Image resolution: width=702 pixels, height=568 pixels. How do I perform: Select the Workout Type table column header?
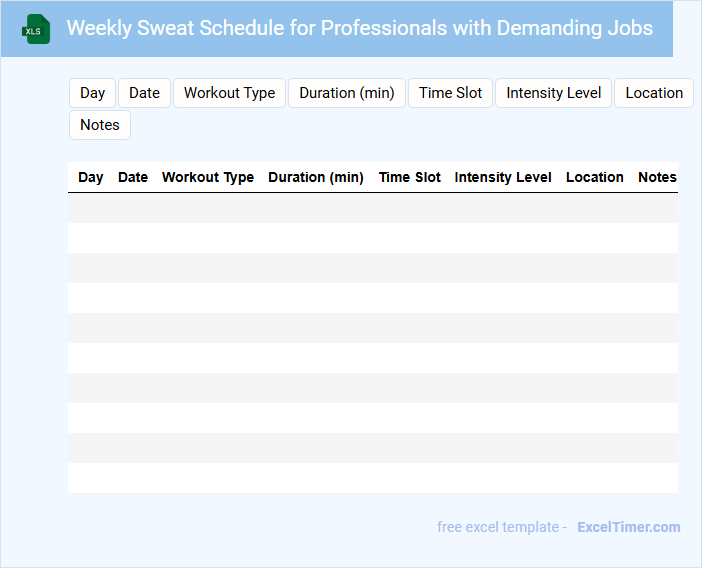(x=208, y=177)
